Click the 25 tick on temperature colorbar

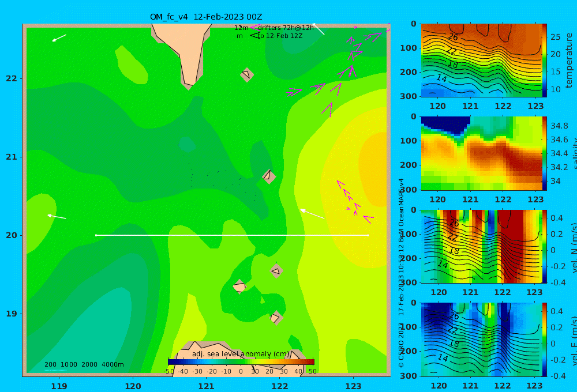[x=555, y=37]
